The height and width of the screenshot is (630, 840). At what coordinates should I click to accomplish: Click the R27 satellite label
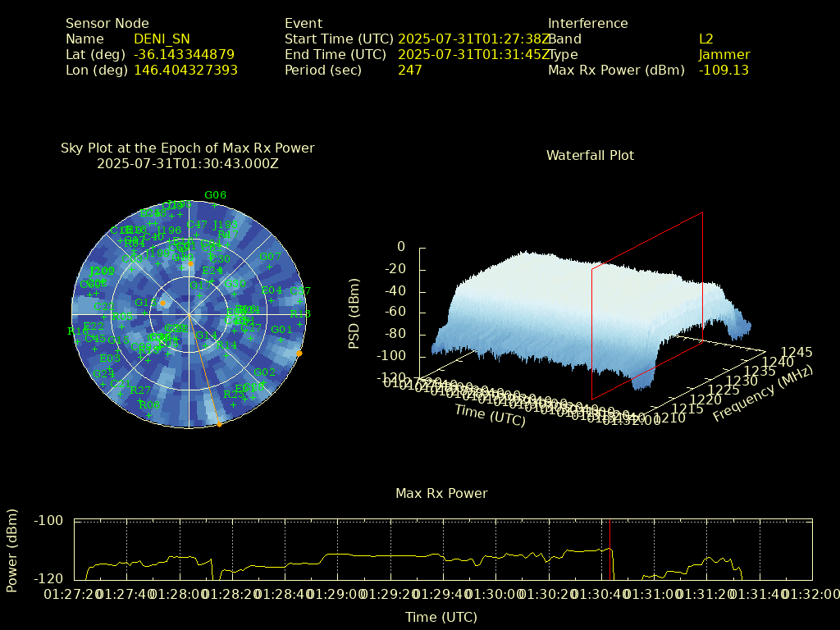140,390
